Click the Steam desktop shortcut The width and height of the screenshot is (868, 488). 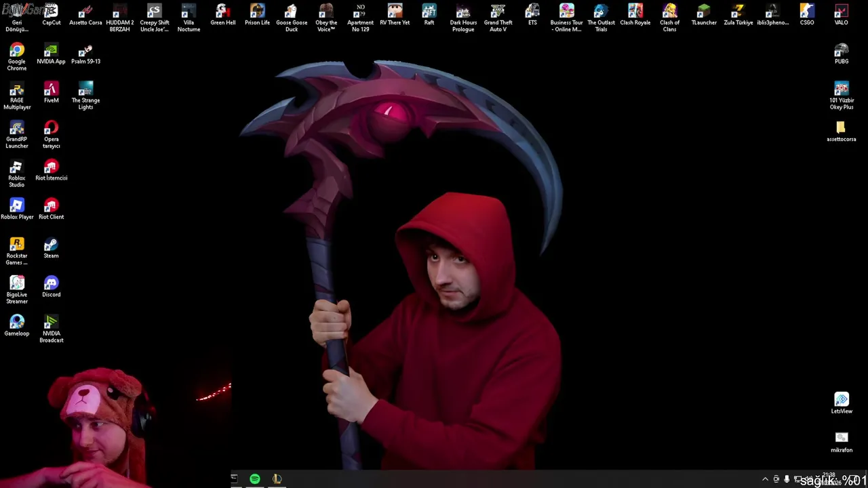pos(51,248)
